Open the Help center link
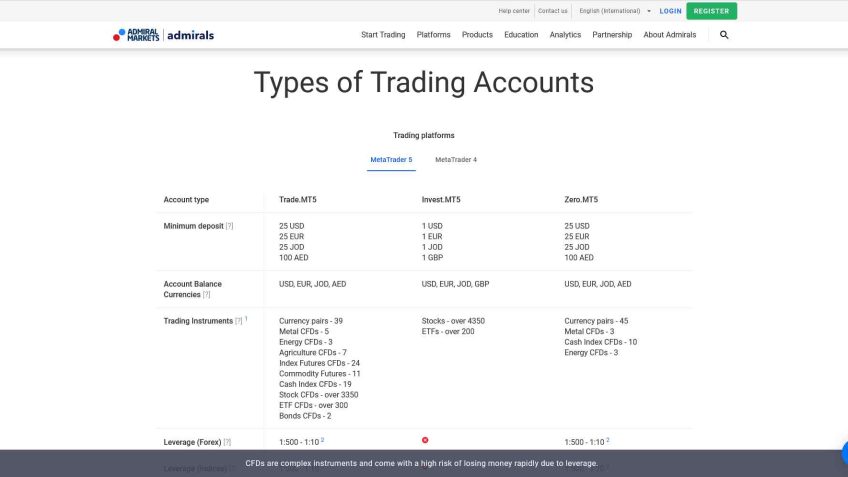Viewport: 848px width, 477px height. (x=514, y=11)
